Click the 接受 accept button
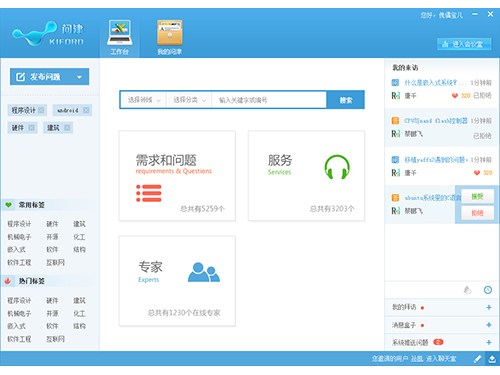500x375 pixels. pos(477,197)
